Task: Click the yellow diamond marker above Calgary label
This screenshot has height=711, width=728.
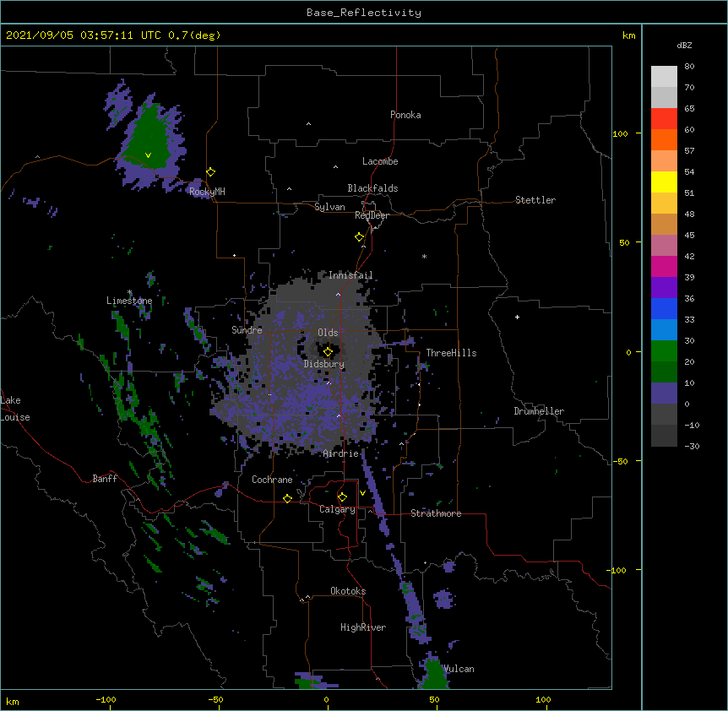Action: tap(342, 497)
